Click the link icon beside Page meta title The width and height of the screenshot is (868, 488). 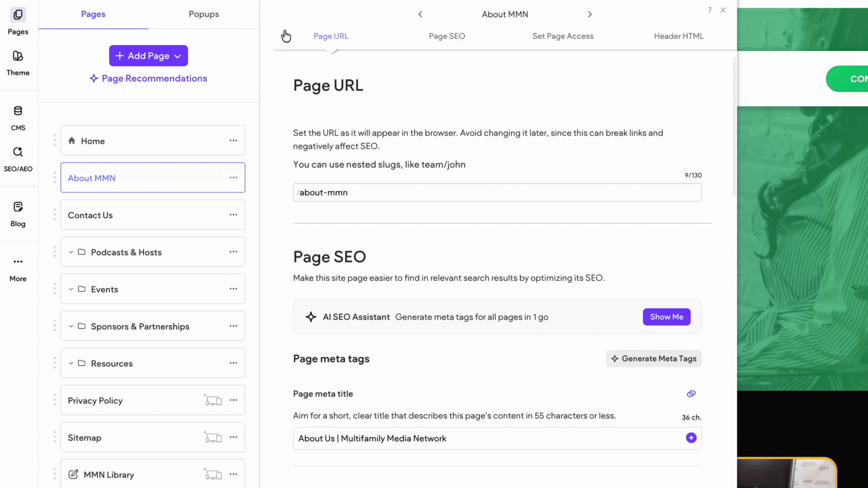coord(691,394)
